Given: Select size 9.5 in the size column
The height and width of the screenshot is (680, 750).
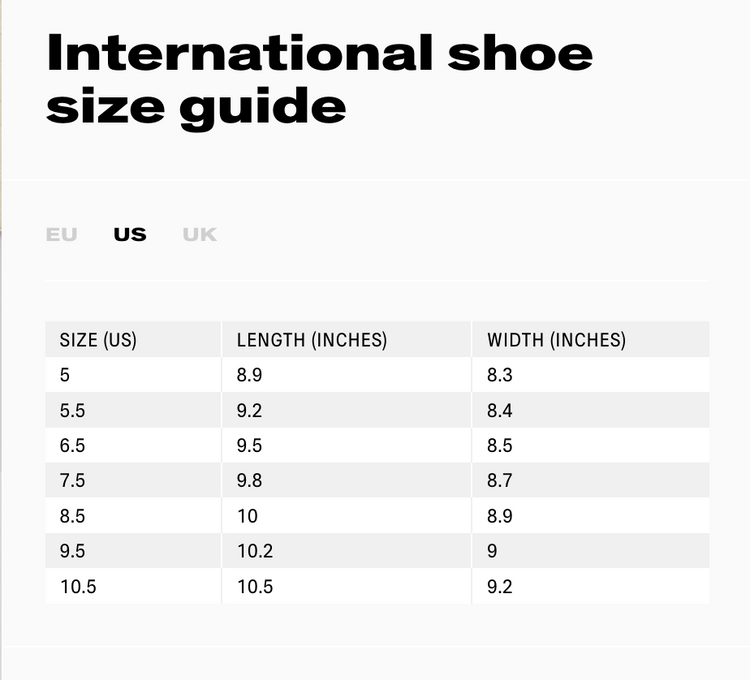Looking at the screenshot, I should tap(72, 551).
